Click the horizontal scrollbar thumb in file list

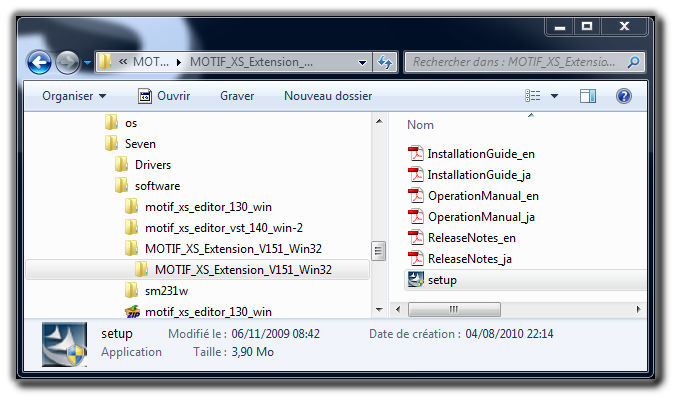click(454, 310)
